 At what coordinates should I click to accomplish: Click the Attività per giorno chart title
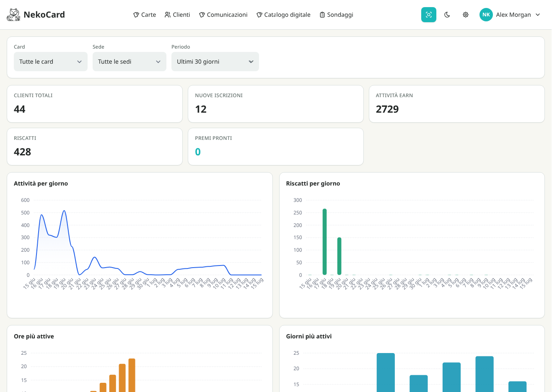41,183
